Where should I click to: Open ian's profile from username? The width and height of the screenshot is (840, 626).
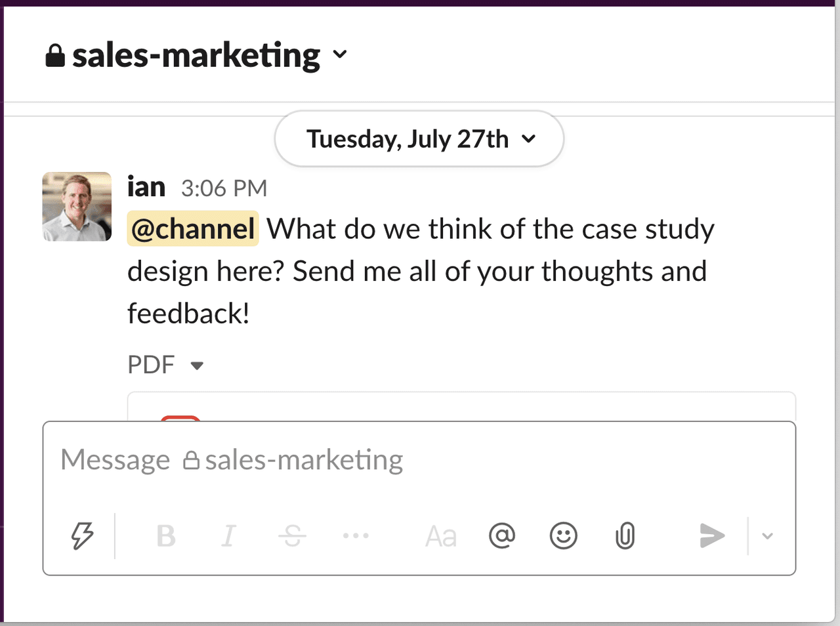(x=146, y=188)
